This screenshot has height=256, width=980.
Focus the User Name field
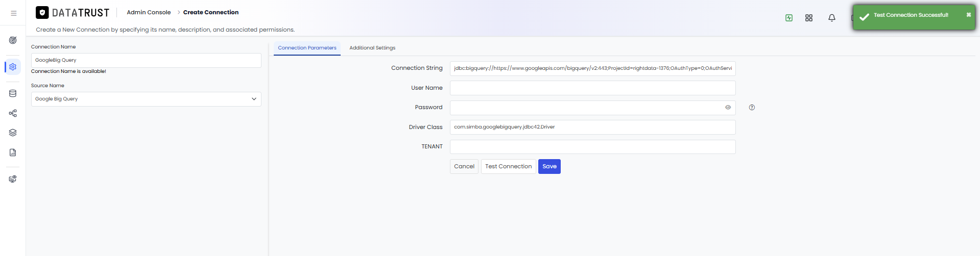point(592,88)
